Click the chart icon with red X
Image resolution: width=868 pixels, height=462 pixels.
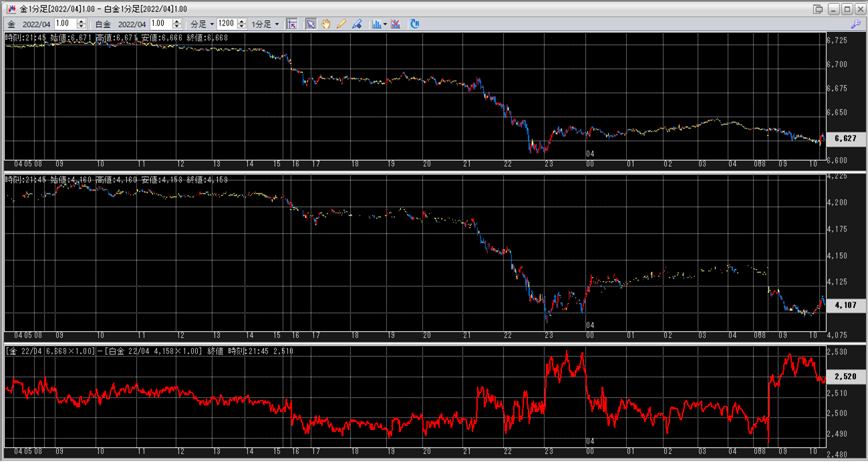tap(396, 24)
